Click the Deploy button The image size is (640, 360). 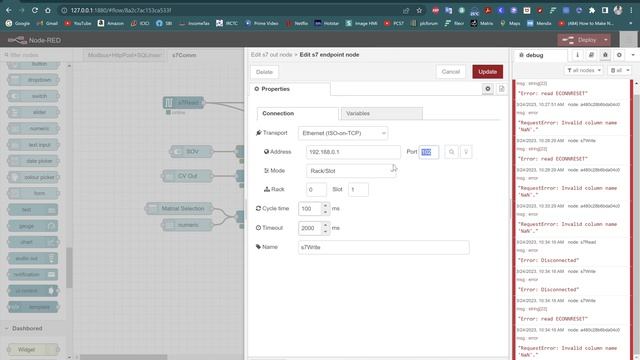pyautogui.click(x=580, y=40)
